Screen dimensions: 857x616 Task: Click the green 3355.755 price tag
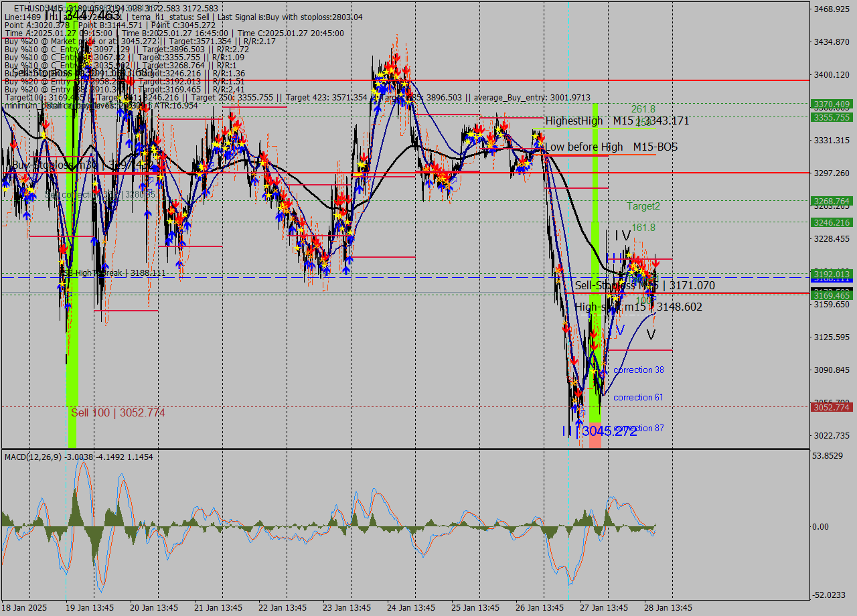(831, 117)
